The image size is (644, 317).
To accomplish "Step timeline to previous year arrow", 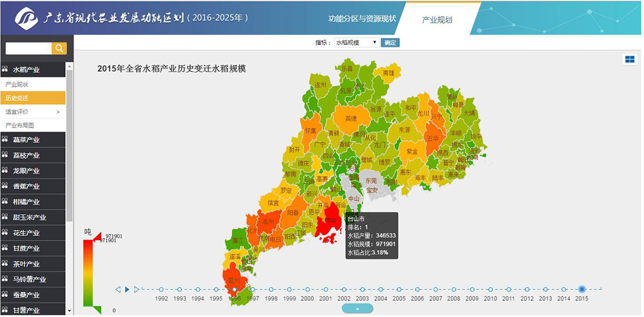I will pyautogui.click(x=118, y=289).
